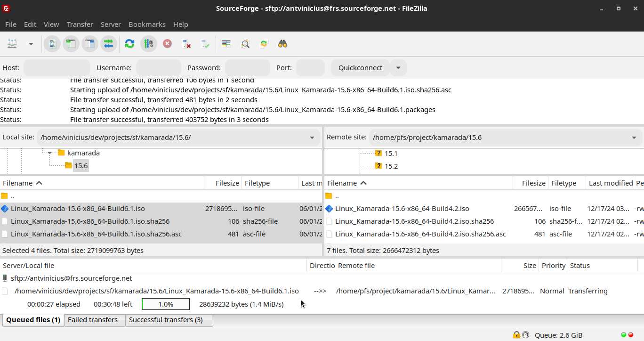Reconnect to the last used server

[205, 44]
